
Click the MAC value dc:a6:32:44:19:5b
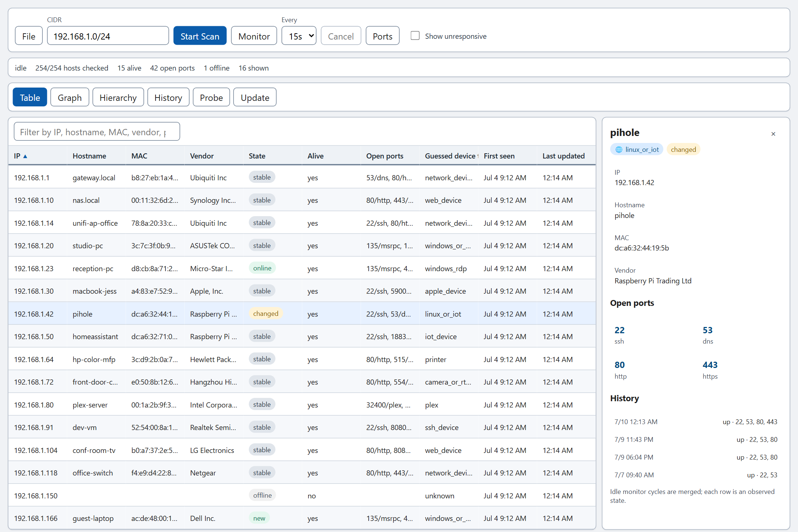point(642,248)
